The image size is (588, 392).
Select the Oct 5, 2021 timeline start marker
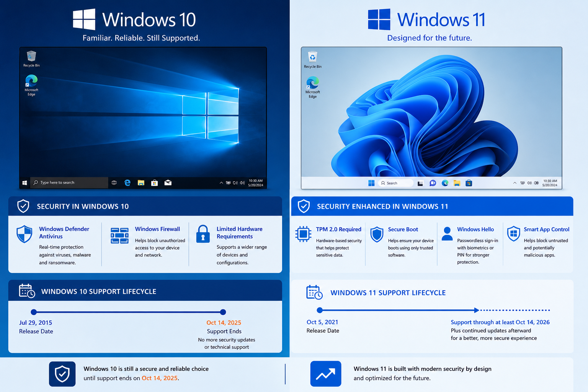[320, 310]
